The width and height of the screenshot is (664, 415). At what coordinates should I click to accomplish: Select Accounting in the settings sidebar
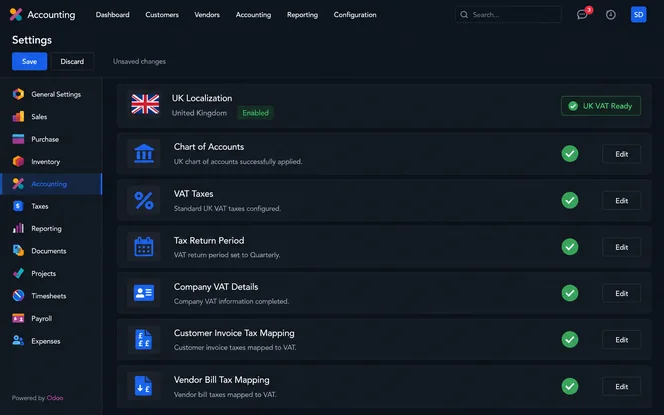pyautogui.click(x=51, y=184)
